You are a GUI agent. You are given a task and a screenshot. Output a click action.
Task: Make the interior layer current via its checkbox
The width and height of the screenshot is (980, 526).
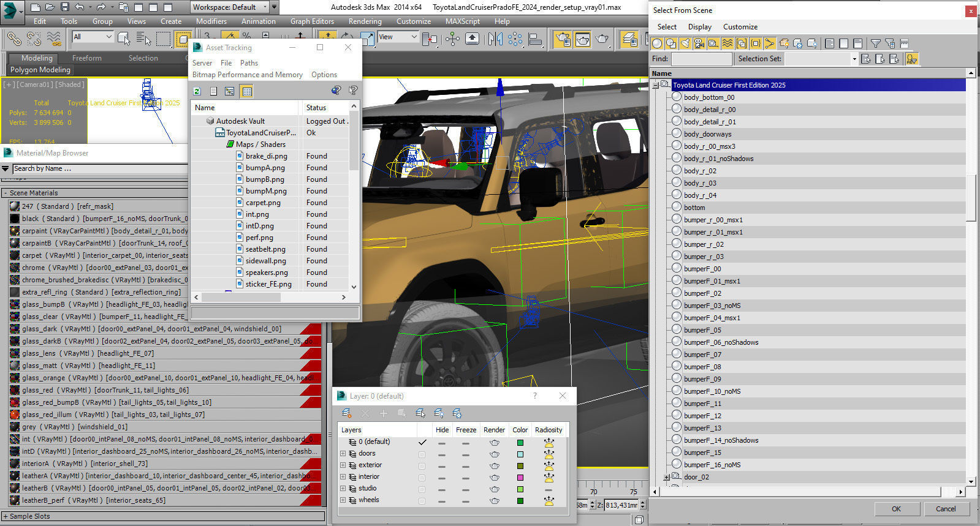[422, 477]
